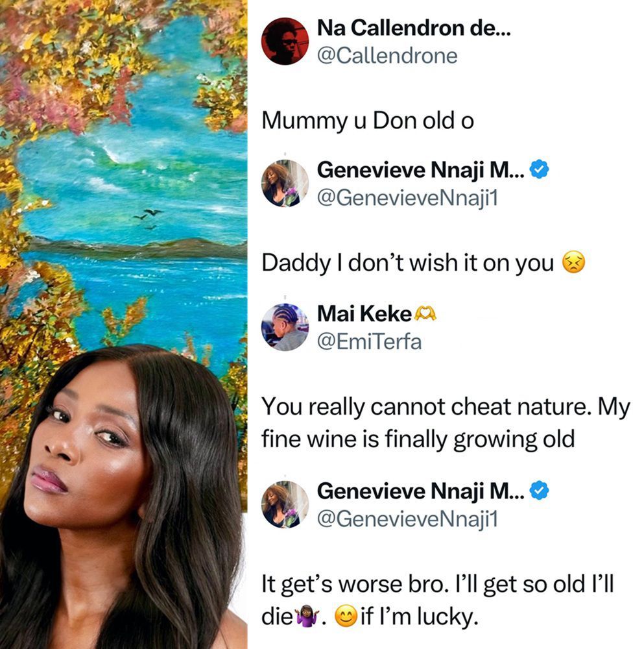The height and width of the screenshot is (649, 644).
Task: Open Na Callendron's profile avatar
Action: point(285,41)
